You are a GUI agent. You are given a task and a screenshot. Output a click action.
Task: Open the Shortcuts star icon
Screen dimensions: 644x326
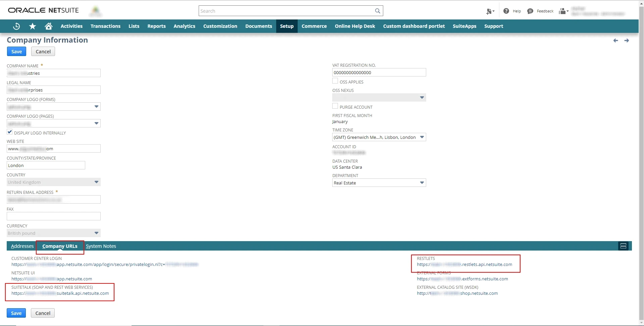pyautogui.click(x=33, y=26)
